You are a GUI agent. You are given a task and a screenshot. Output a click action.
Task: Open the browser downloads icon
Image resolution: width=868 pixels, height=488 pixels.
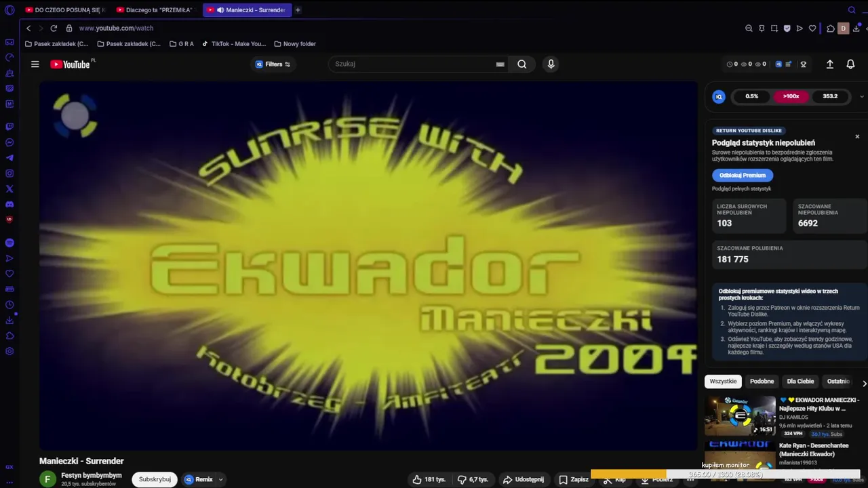tap(856, 28)
